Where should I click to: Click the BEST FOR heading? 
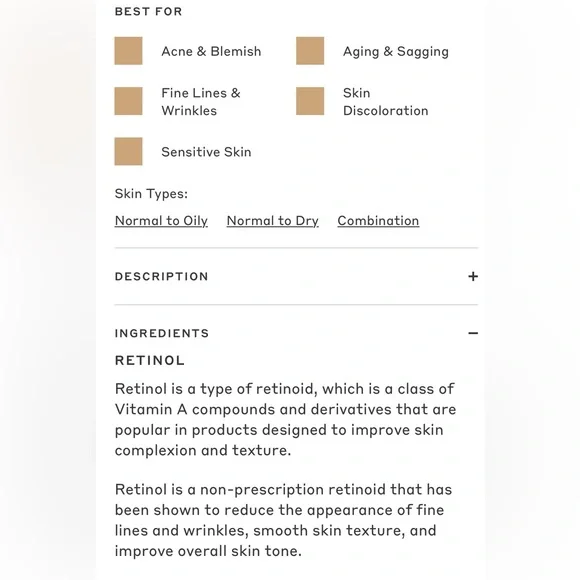point(148,11)
